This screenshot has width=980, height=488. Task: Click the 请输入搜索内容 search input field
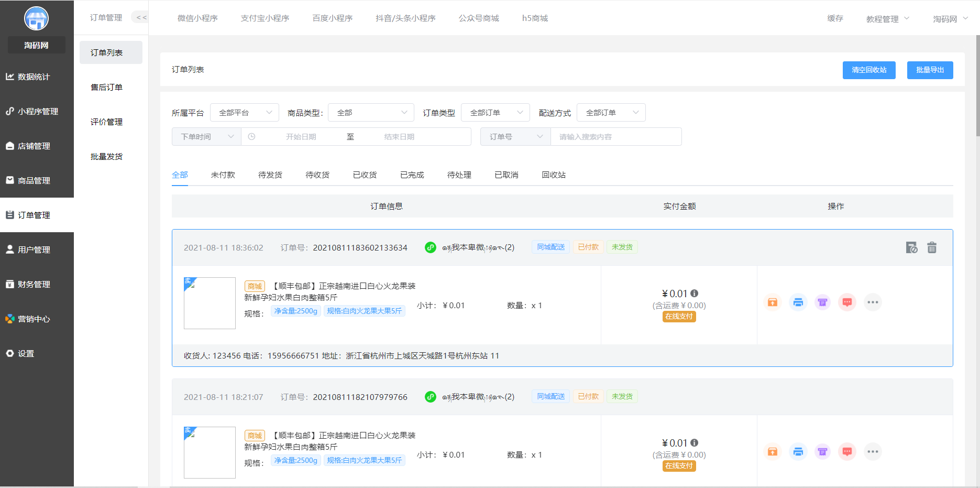pyautogui.click(x=616, y=136)
